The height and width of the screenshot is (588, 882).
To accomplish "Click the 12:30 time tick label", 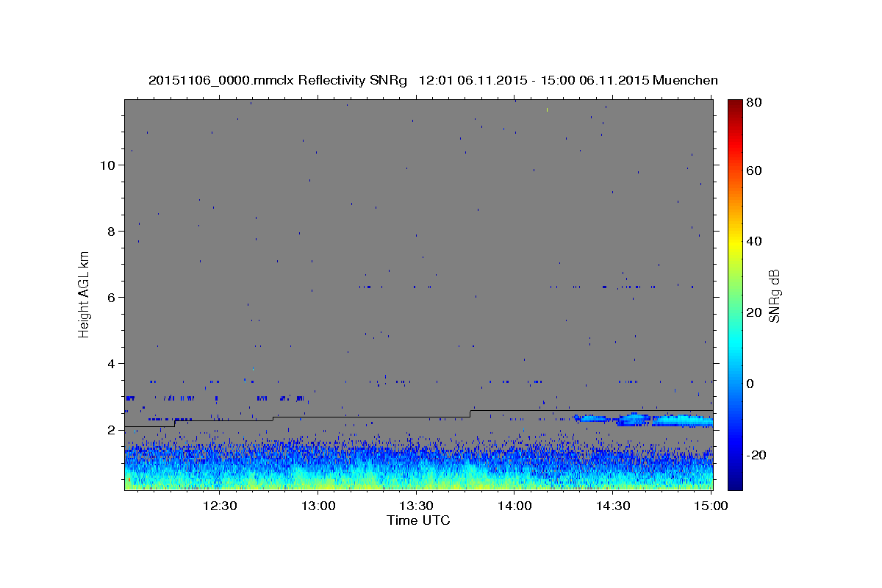I will point(219,506).
